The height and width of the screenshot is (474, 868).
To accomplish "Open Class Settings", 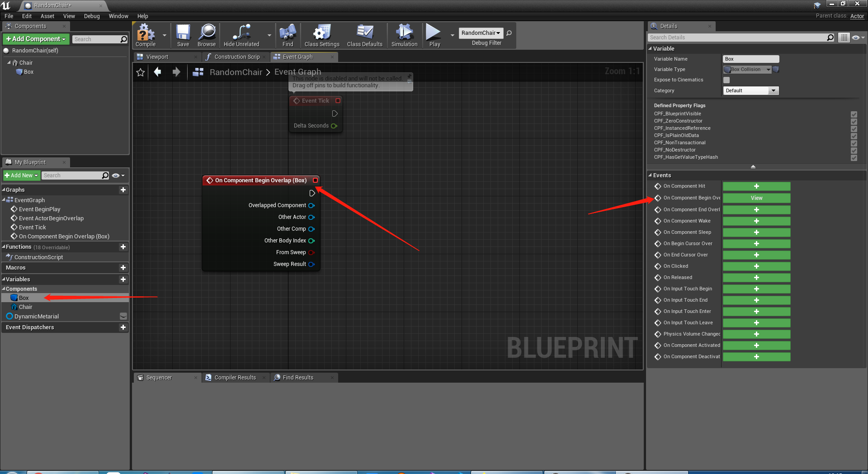I will 321,35.
